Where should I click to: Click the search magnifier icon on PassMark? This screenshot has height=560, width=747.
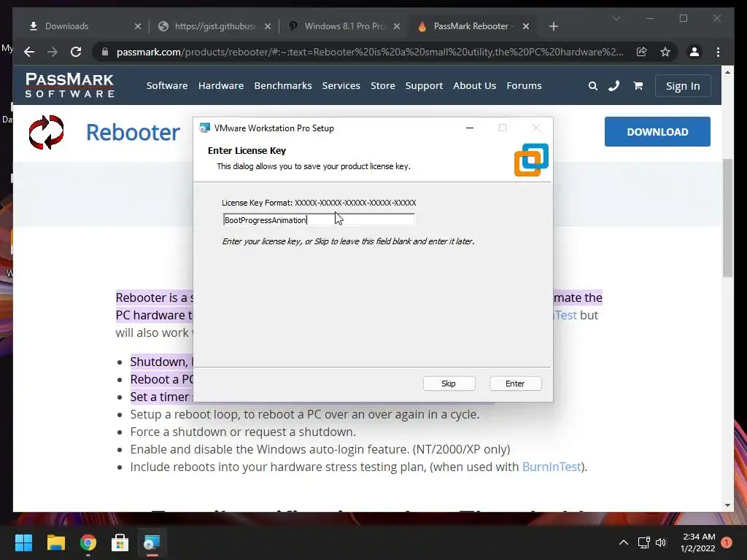(592, 86)
